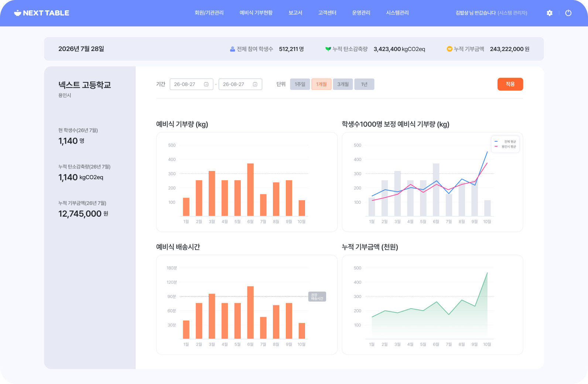The width and height of the screenshot is (588, 384).
Task: Click the 예비식 배송시간 chart title
Action: (178, 247)
